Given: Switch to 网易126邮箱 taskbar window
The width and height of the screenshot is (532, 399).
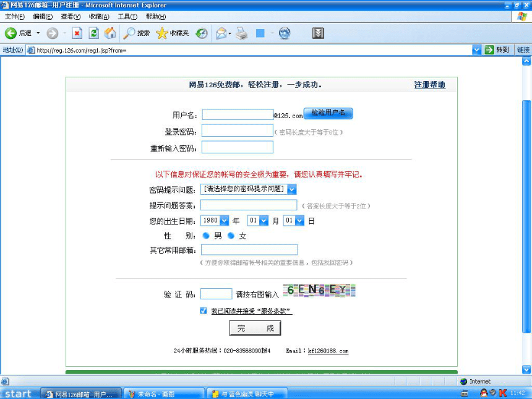Looking at the screenshot, I should pos(81,394).
